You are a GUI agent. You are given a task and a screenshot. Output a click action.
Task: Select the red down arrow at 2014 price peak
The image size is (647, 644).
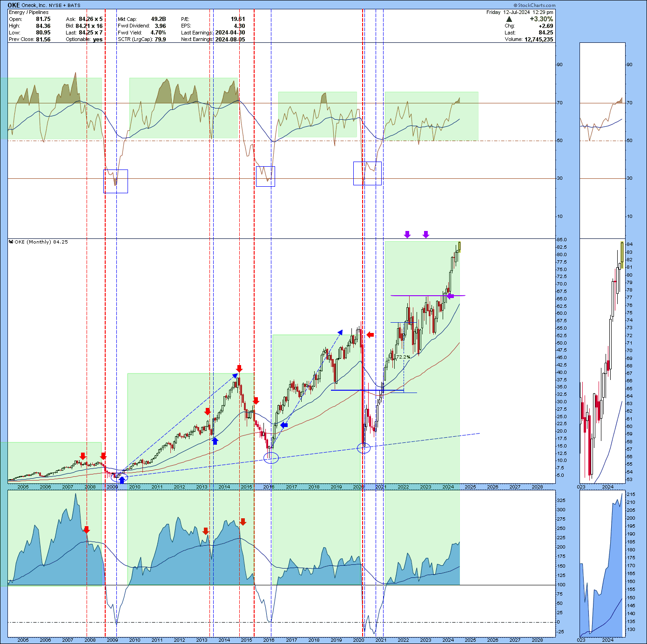point(239,369)
